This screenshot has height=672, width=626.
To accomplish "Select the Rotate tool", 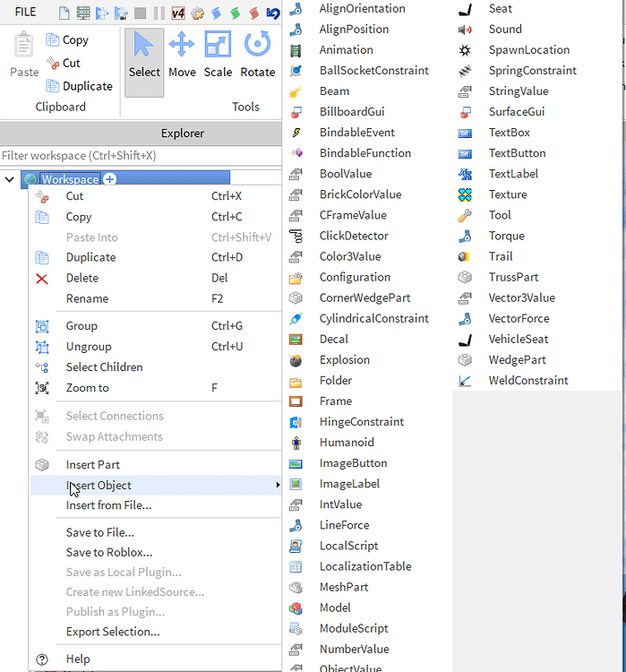I will pos(258,55).
